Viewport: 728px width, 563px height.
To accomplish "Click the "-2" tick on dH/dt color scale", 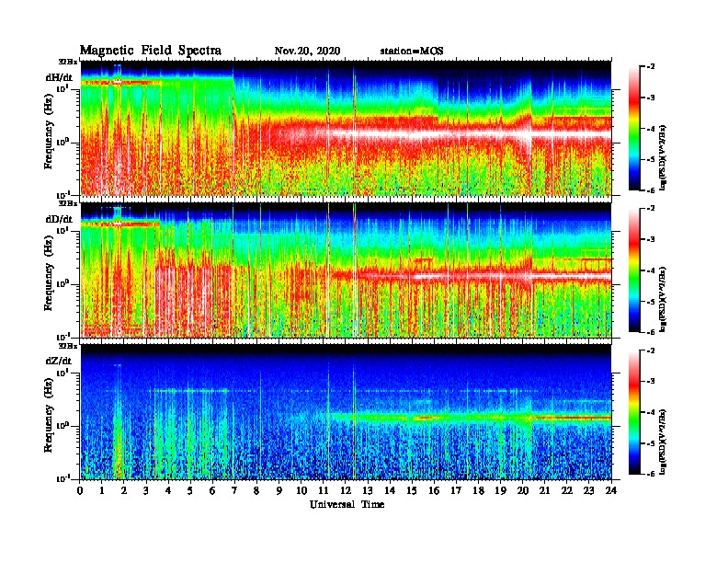I will pos(651,67).
